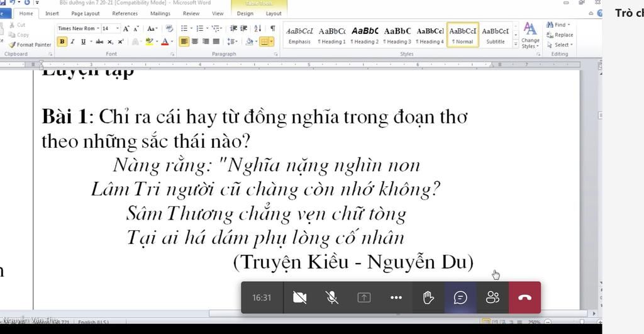This screenshot has height=334, width=644.
Task: Show paragraph marks with pilcrow button
Action: pyautogui.click(x=272, y=28)
